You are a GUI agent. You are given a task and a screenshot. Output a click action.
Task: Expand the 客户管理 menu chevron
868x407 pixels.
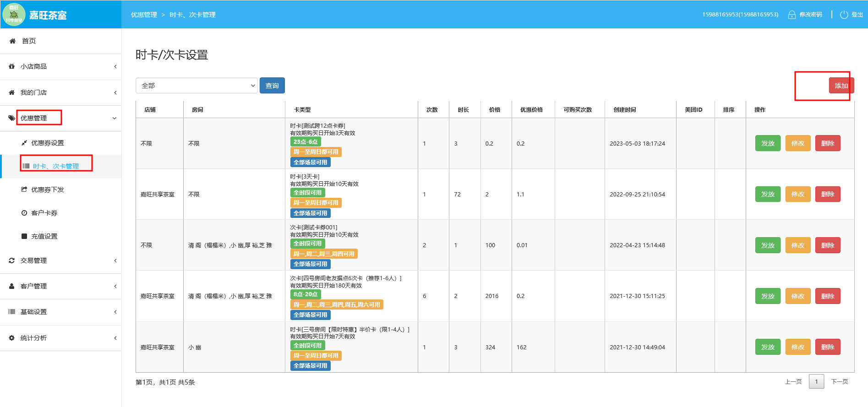(115, 286)
